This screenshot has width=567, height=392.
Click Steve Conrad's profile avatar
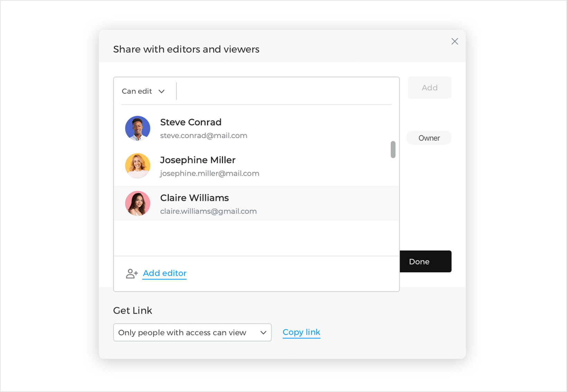138,128
